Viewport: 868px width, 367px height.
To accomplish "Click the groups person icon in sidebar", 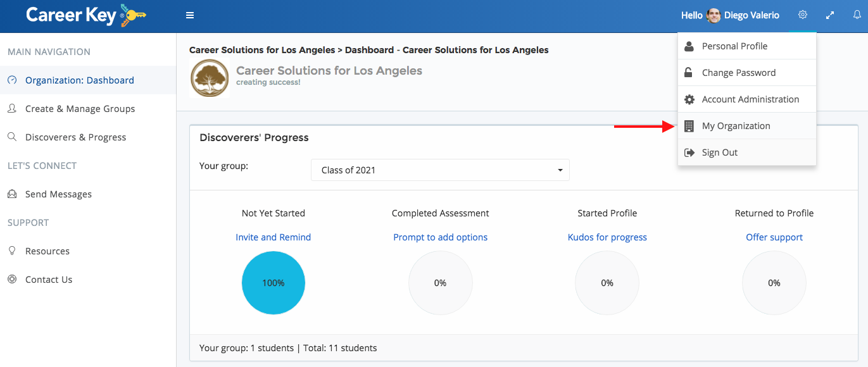I will pyautogui.click(x=12, y=109).
